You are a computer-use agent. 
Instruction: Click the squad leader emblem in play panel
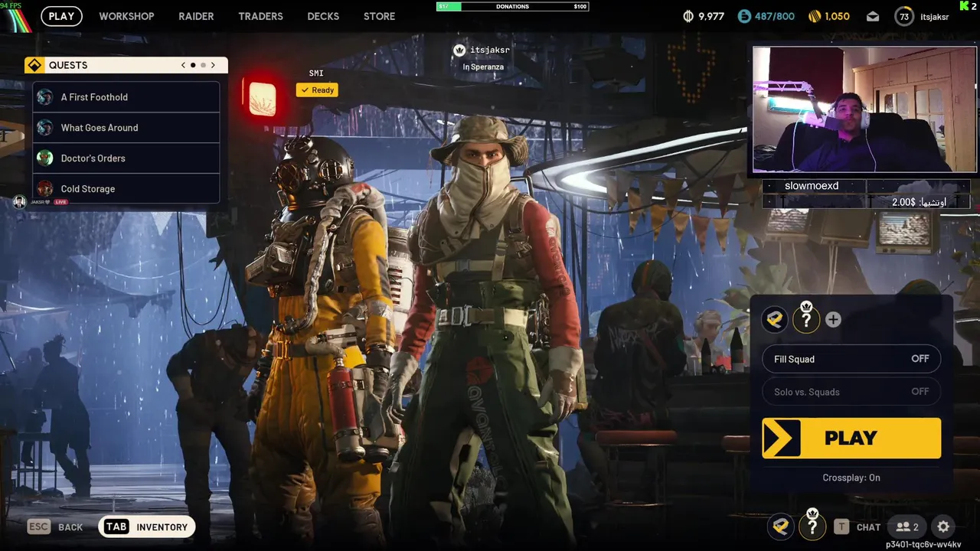(775, 320)
